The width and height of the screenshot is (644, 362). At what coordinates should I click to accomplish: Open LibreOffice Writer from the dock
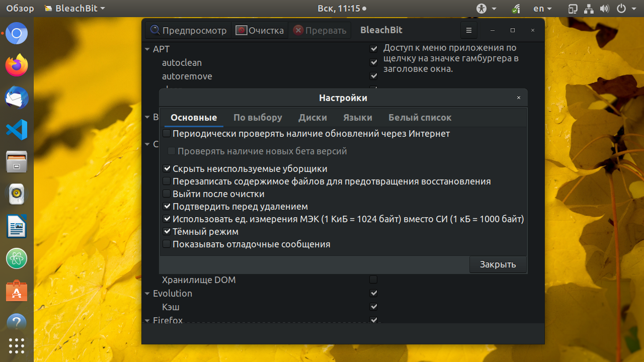point(17,226)
